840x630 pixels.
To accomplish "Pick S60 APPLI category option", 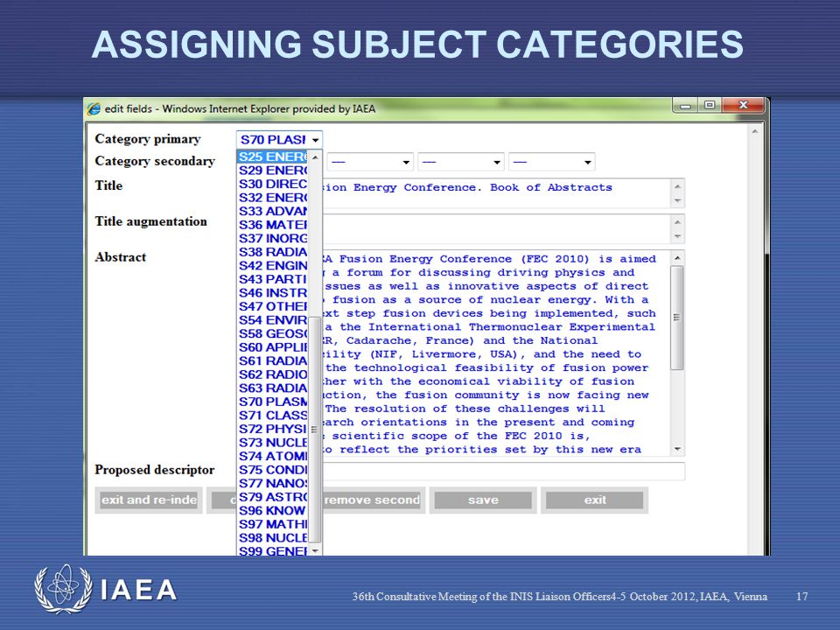I will tap(273, 347).
